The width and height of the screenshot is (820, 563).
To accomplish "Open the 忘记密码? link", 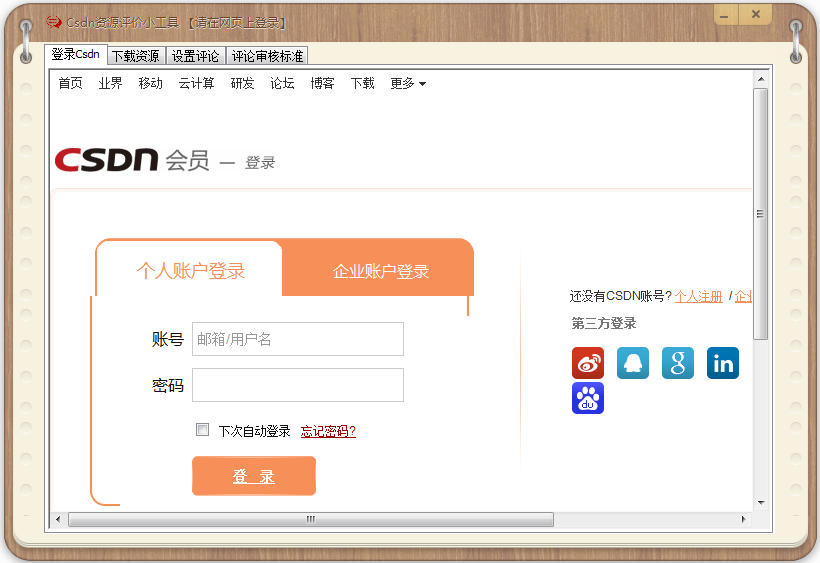I will click(328, 431).
